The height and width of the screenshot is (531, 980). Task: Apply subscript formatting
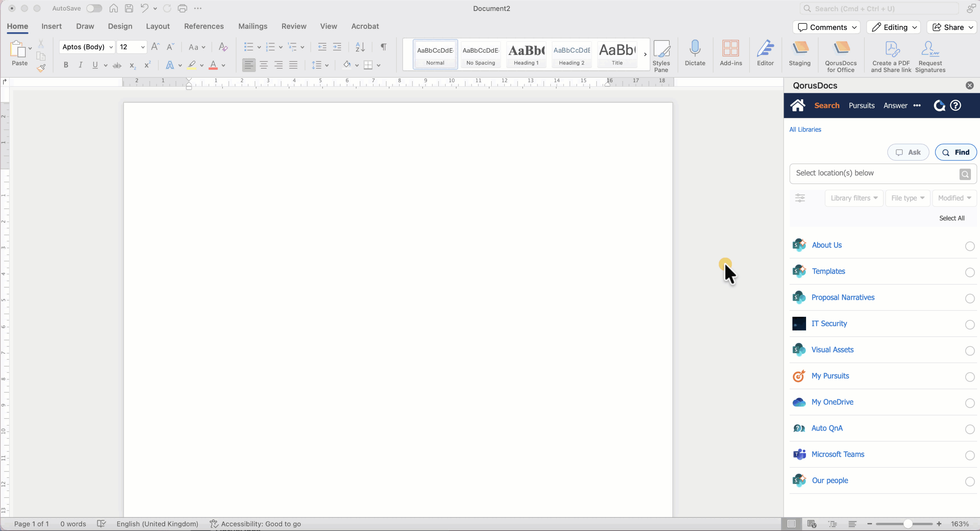(132, 66)
